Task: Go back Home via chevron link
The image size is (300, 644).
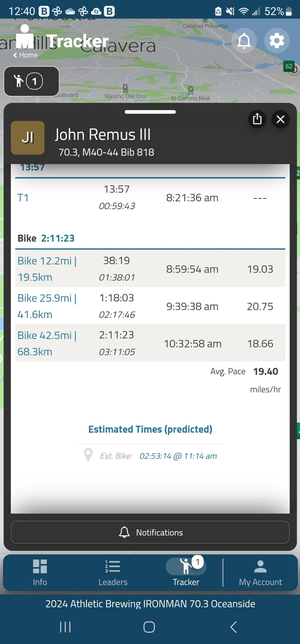Action: (26, 55)
